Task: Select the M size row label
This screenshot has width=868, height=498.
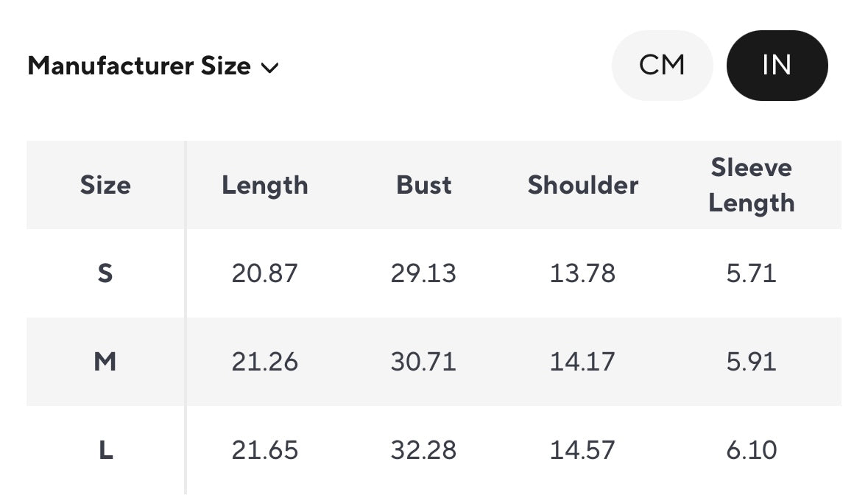Action: 105,362
